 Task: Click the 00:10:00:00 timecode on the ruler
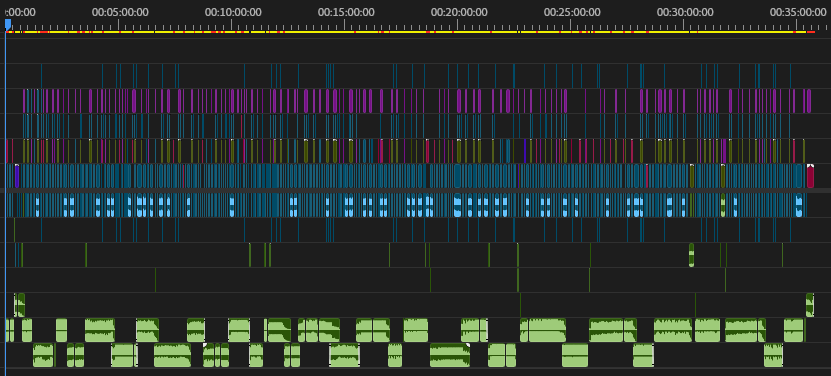click(x=233, y=12)
